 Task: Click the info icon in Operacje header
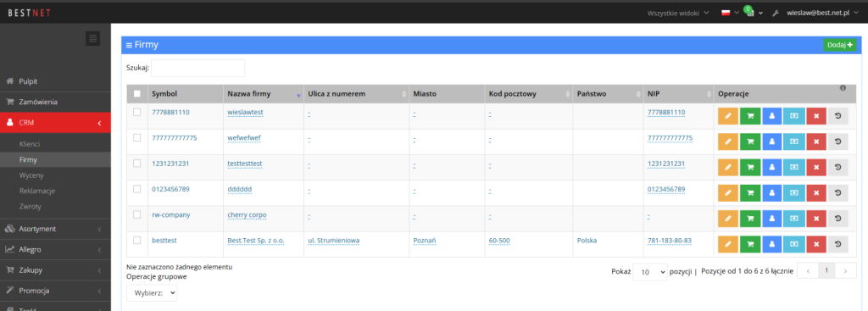(843, 88)
